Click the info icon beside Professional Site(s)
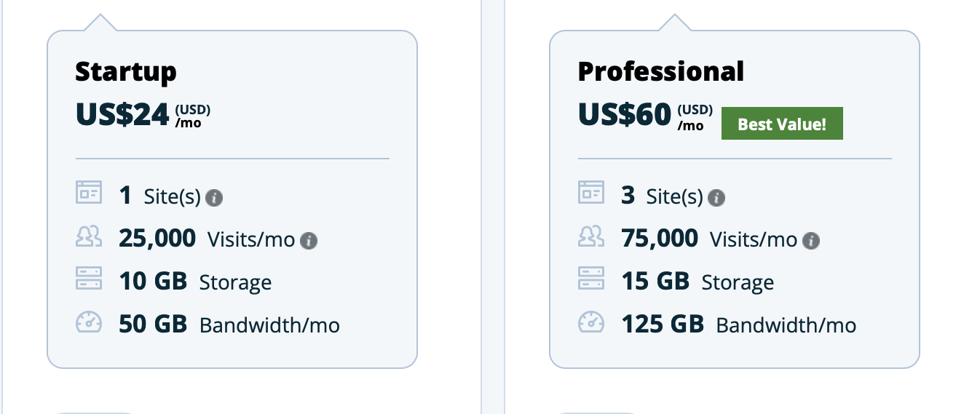Viewport: 980px width, 414px height. tap(716, 197)
